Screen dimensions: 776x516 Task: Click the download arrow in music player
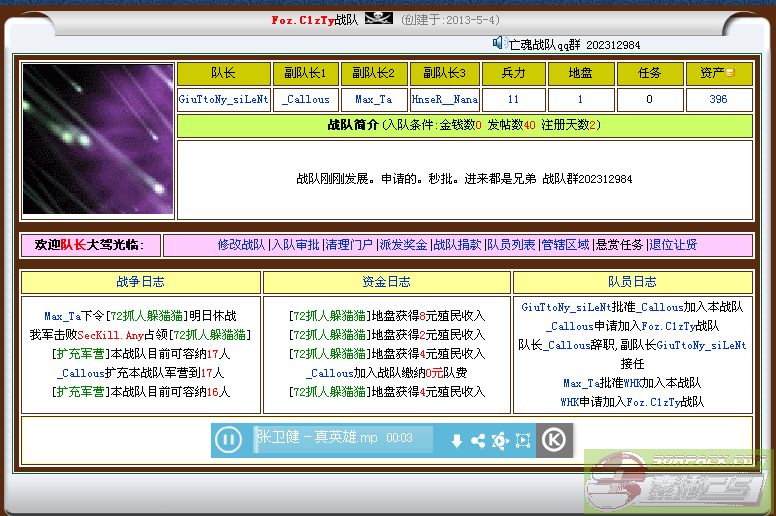pyautogui.click(x=456, y=440)
